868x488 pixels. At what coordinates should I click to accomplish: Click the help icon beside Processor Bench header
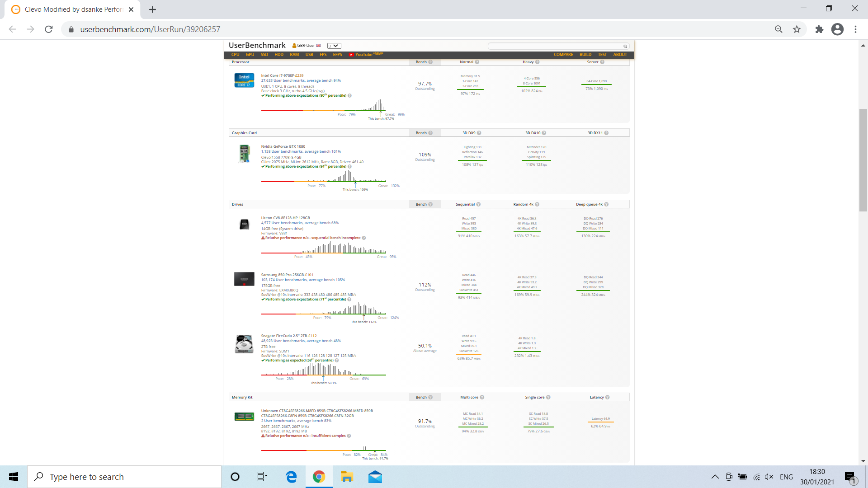tap(430, 62)
